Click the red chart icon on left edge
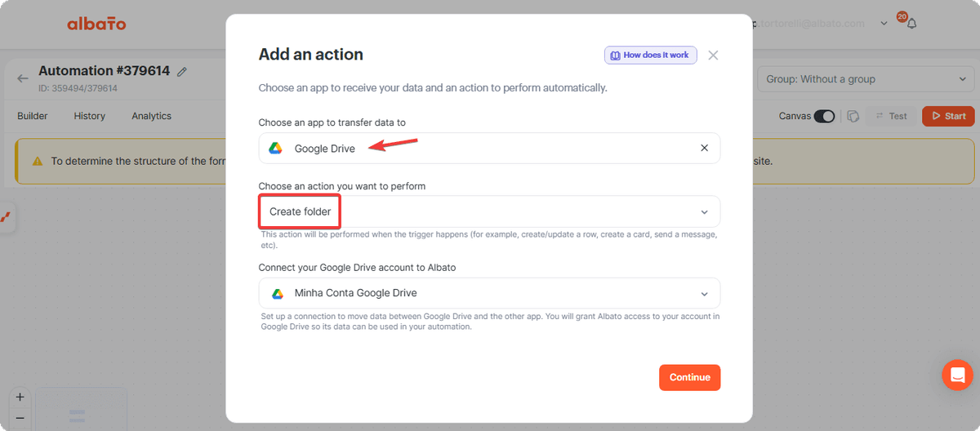 pyautogui.click(x=6, y=218)
